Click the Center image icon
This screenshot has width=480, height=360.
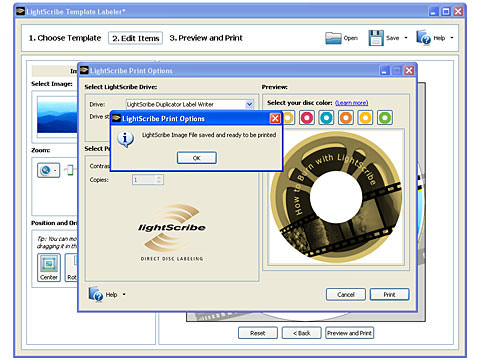coord(49,267)
